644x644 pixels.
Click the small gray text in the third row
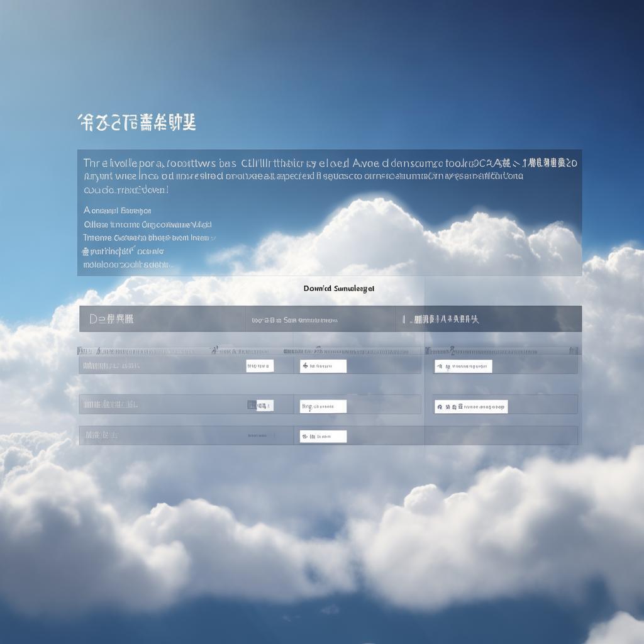click(260, 435)
